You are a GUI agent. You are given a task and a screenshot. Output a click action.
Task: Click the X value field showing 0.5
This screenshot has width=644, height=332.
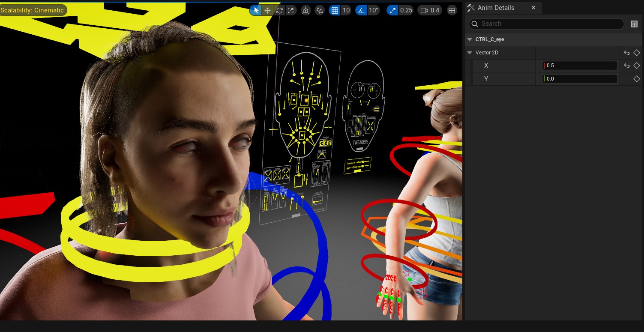click(x=580, y=66)
